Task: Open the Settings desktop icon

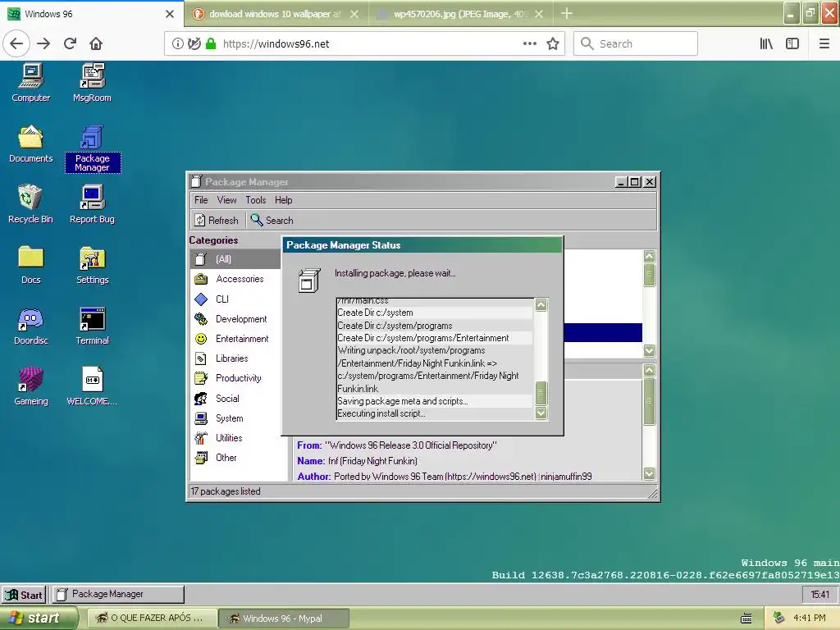Action: (92, 265)
